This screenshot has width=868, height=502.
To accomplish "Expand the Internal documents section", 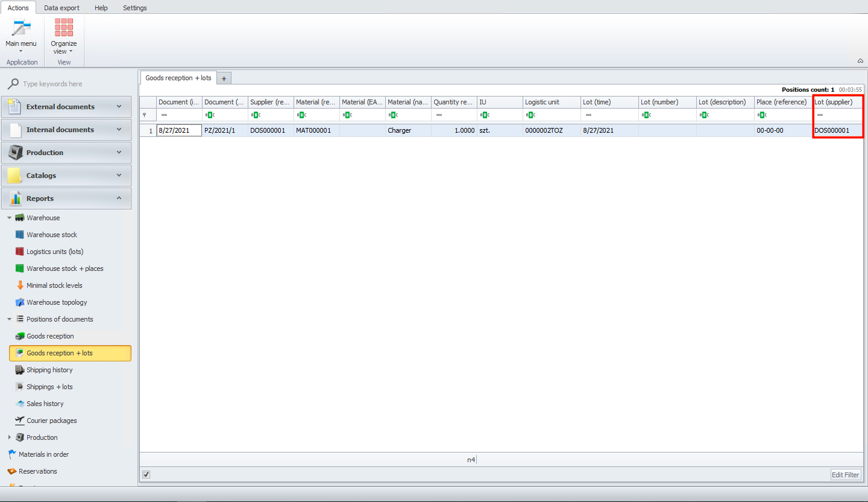I will (119, 130).
